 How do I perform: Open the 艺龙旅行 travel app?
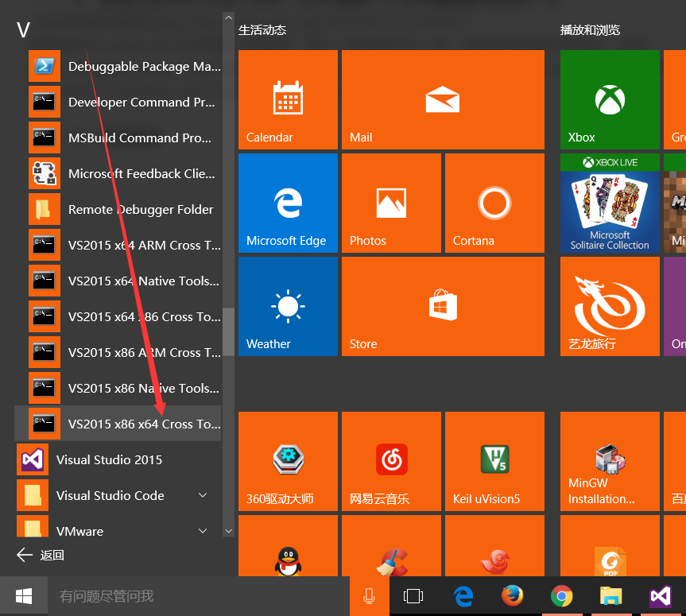609,306
